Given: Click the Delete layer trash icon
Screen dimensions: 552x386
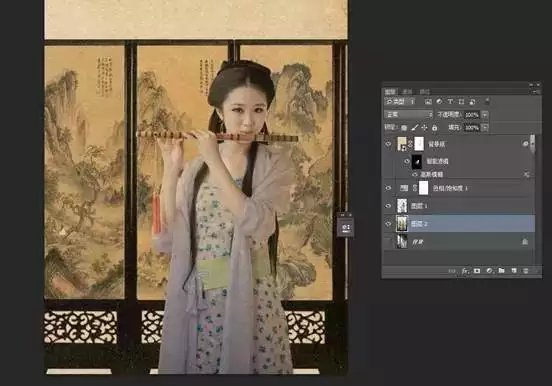Looking at the screenshot, I should tap(526, 271).
